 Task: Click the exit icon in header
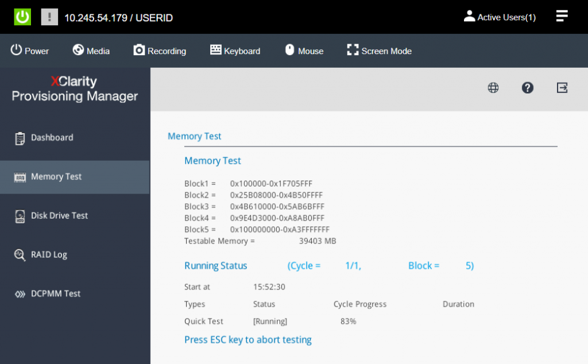tap(562, 88)
